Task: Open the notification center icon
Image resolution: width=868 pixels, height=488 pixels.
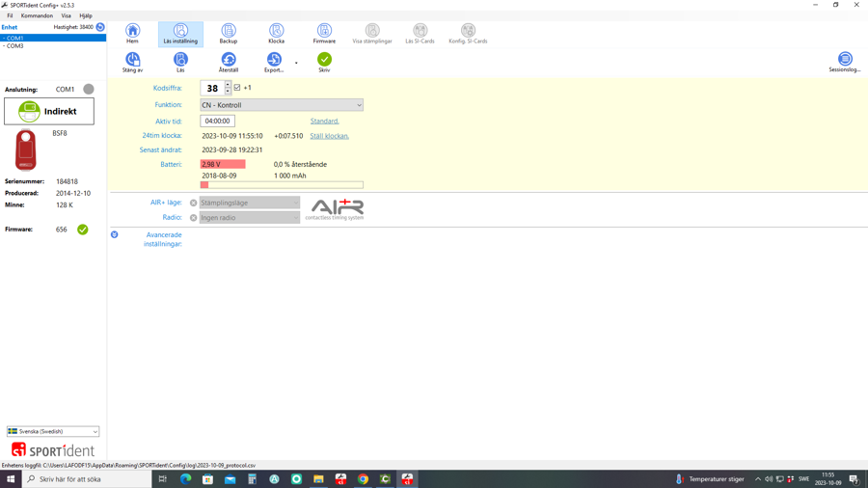Action: (x=854, y=479)
